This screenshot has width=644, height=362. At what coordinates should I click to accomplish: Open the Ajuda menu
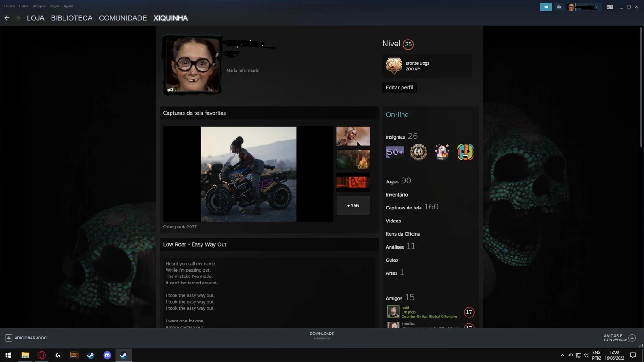68,6
